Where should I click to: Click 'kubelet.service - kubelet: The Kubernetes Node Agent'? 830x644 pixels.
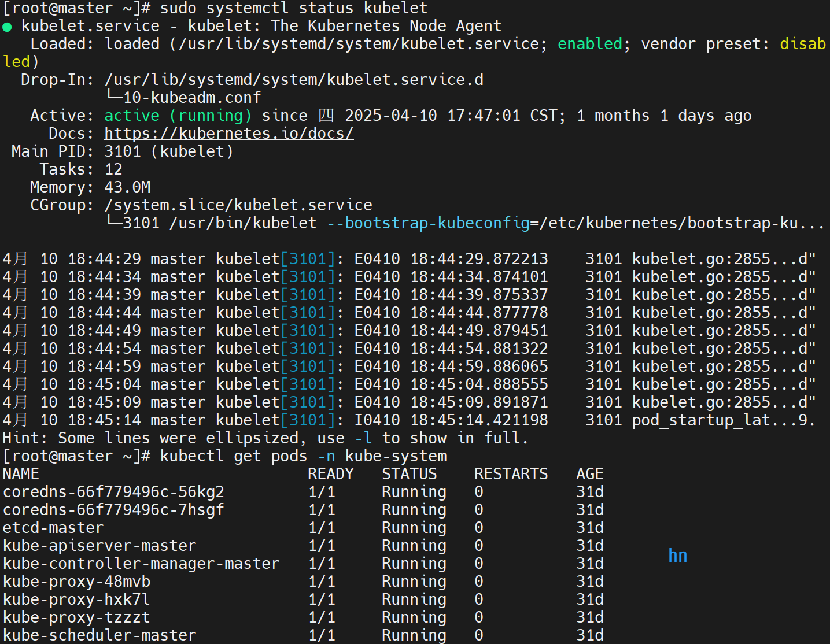pos(261,26)
